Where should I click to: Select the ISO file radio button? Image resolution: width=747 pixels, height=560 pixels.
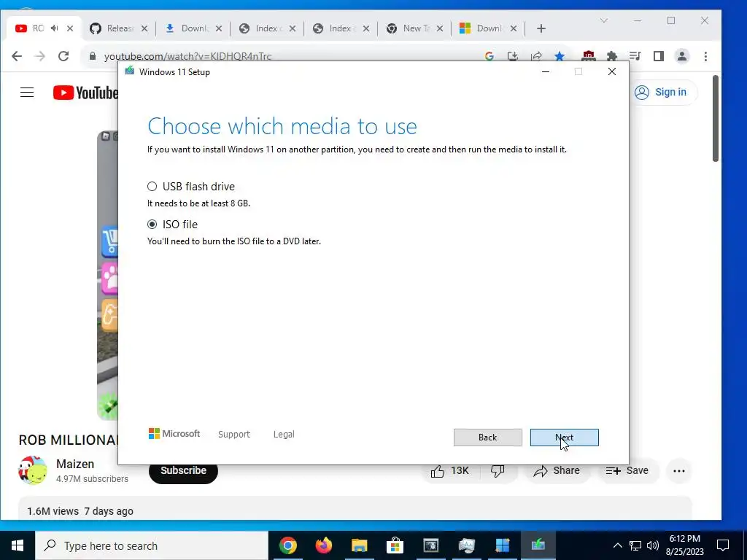click(x=152, y=225)
